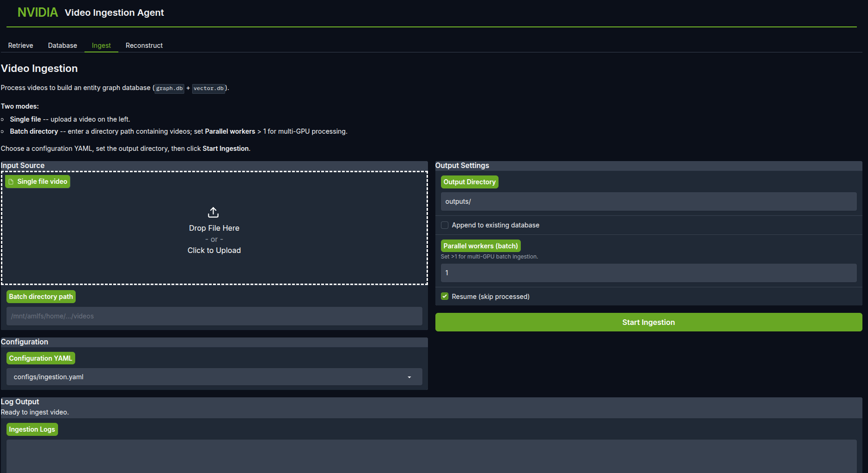Click the Output Directory label
Viewport: 868px width, 473px height.
pyautogui.click(x=469, y=182)
